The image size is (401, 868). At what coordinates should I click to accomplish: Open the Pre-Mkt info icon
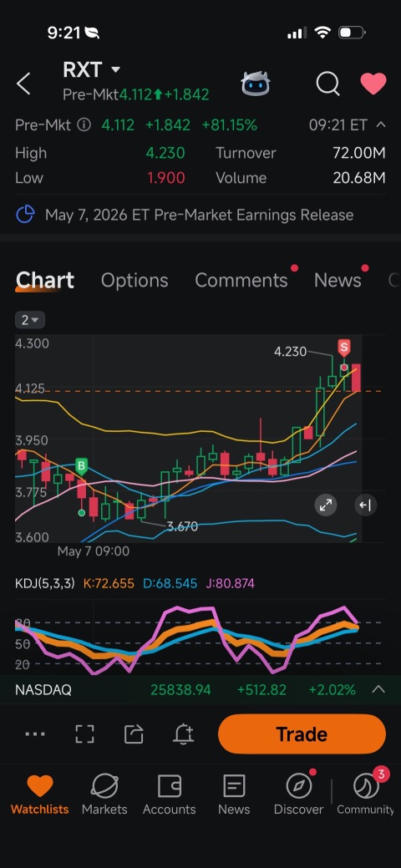pos(84,125)
